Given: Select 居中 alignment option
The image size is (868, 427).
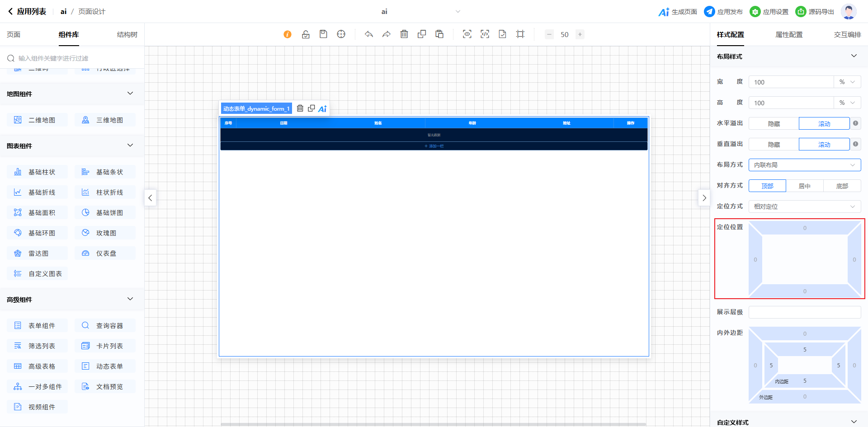Looking at the screenshot, I should tap(804, 186).
